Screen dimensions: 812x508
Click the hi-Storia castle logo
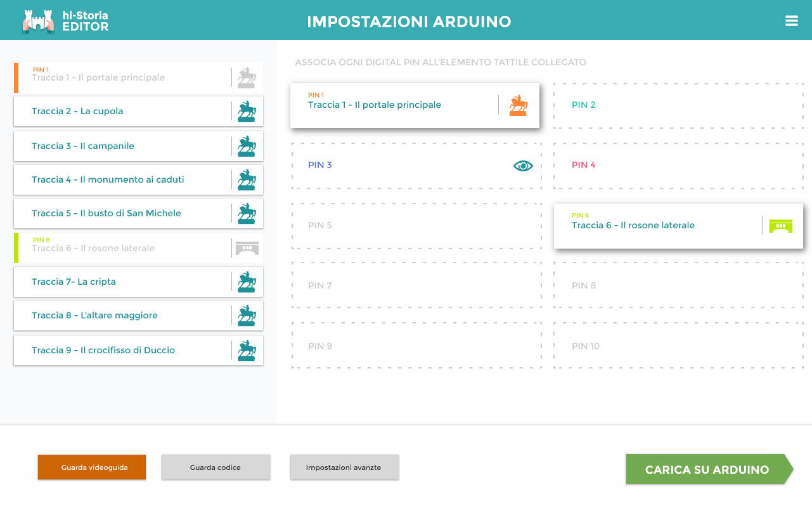pyautogui.click(x=38, y=21)
